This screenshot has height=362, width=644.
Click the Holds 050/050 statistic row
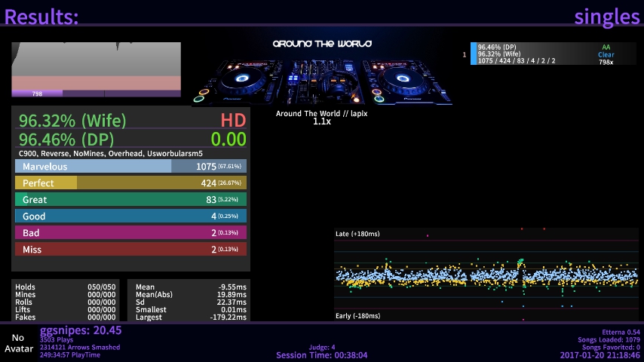pyautogui.click(x=66, y=287)
